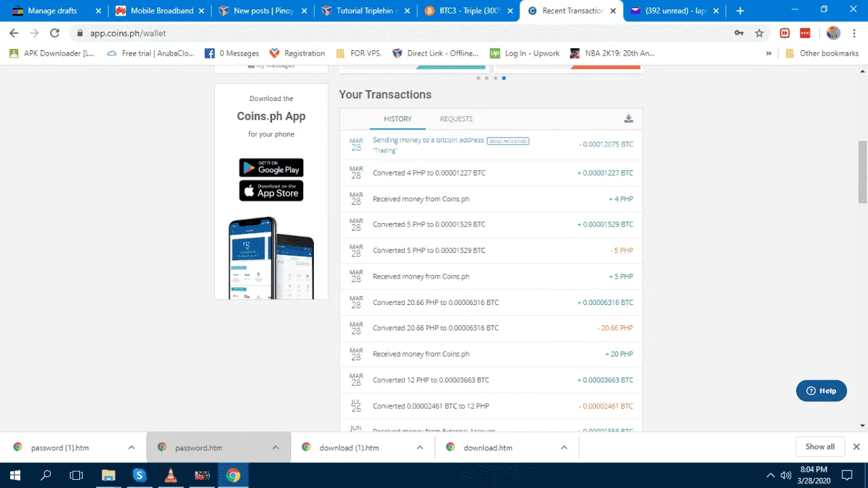
Task: Click the clock showing 8:04 PM
Action: (814, 469)
